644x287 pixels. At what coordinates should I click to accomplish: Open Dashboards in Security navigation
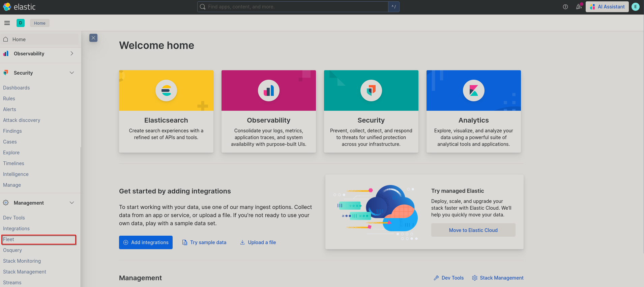coord(17,88)
